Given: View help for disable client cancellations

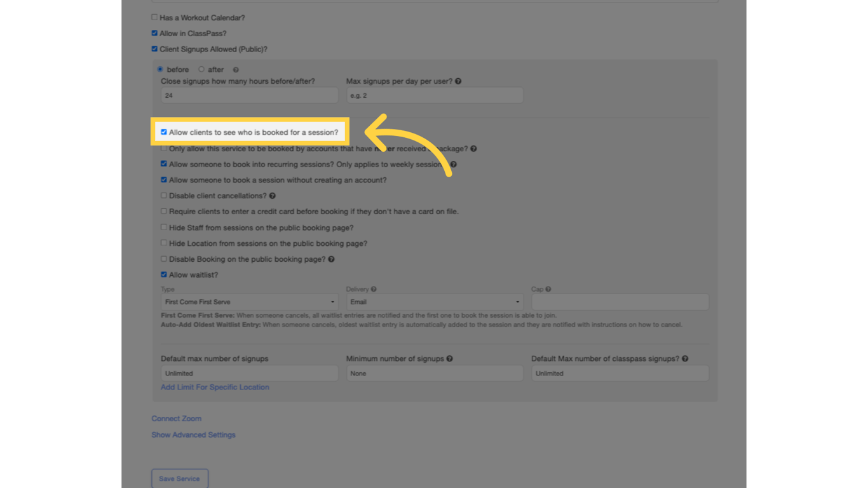Looking at the screenshot, I should pos(273,195).
